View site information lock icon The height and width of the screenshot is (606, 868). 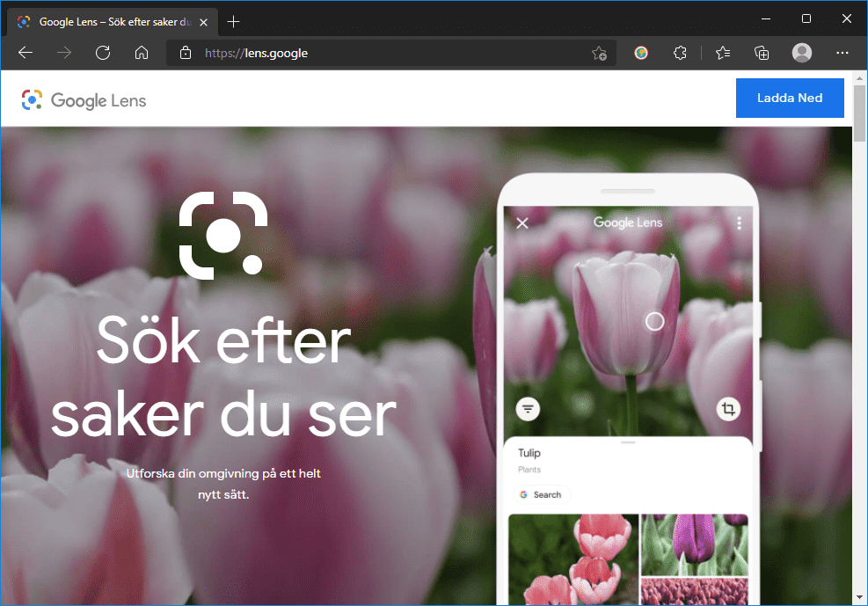pos(186,53)
